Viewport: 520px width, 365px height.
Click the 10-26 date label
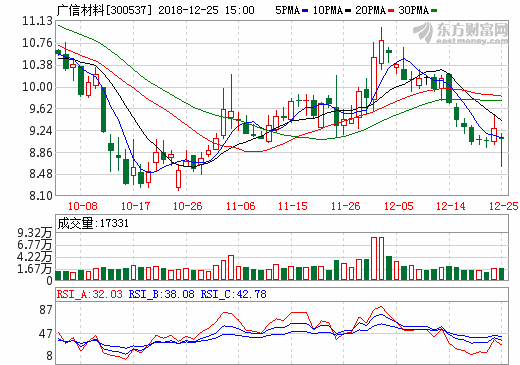coord(187,206)
